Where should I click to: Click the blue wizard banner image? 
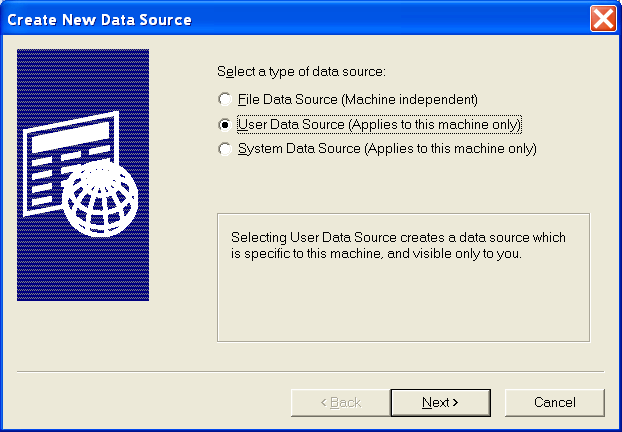[x=83, y=175]
